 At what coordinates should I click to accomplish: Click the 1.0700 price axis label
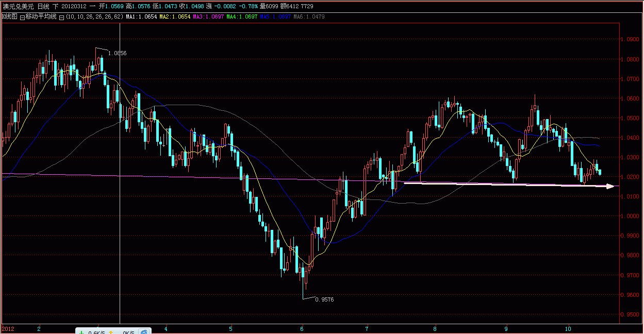point(630,79)
